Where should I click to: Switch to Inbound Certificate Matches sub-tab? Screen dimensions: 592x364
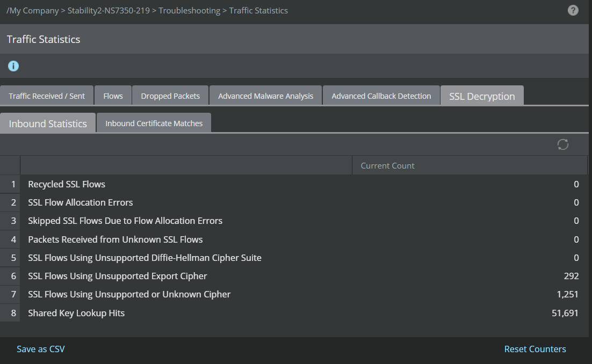coord(154,123)
